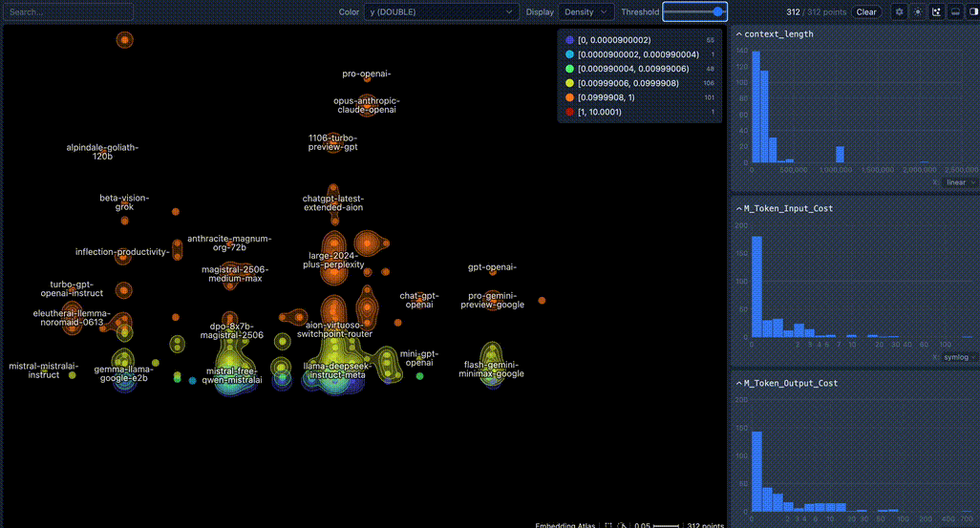Click the pro-openai- cluster label

tap(366, 74)
